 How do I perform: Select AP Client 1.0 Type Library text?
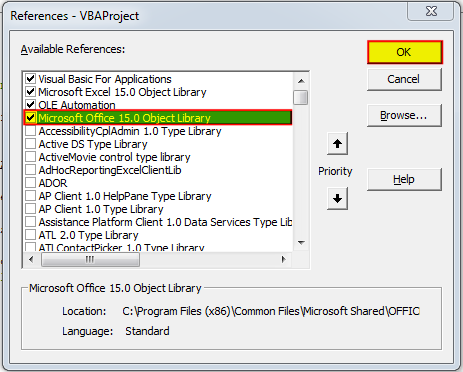(101, 209)
